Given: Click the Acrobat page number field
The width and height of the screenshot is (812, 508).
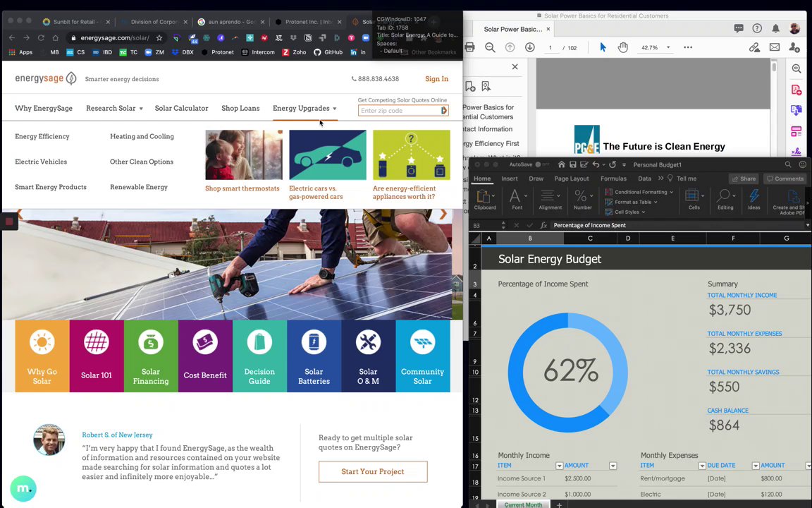Looking at the screenshot, I should tap(550, 47).
